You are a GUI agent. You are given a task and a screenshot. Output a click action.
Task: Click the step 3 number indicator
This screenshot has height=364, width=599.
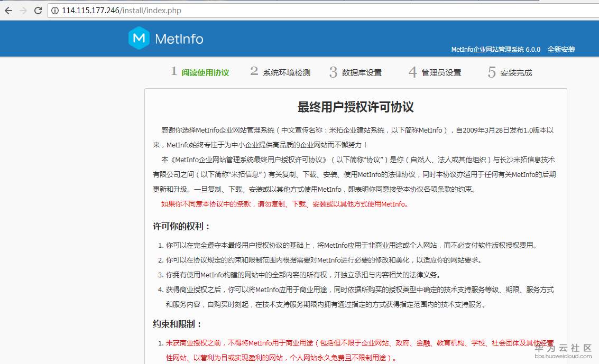333,73
